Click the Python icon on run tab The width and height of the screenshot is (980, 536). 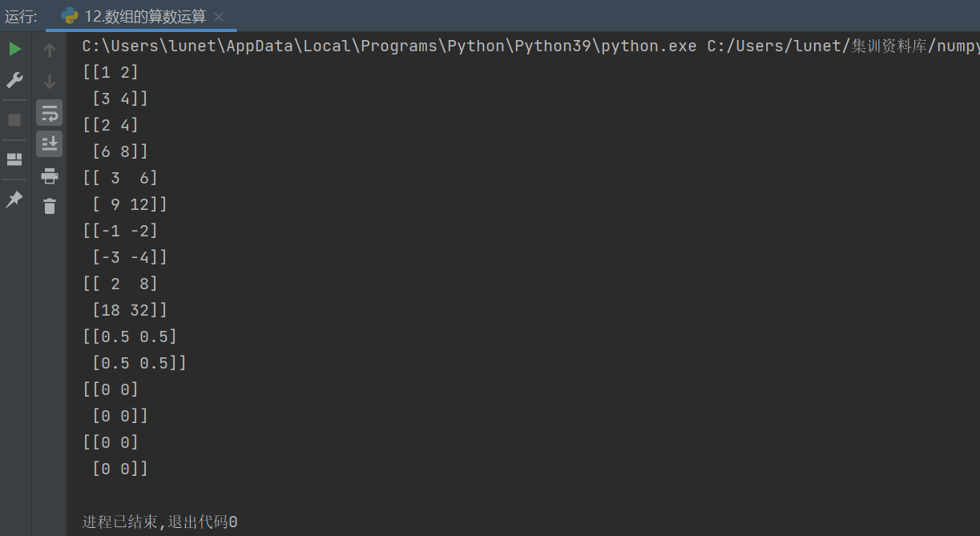point(70,16)
